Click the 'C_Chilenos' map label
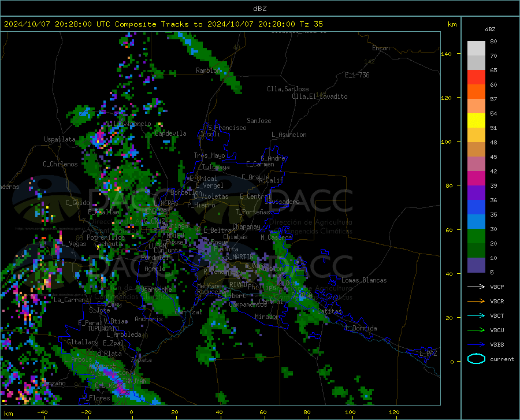520x420 pixels. [x=60, y=164]
